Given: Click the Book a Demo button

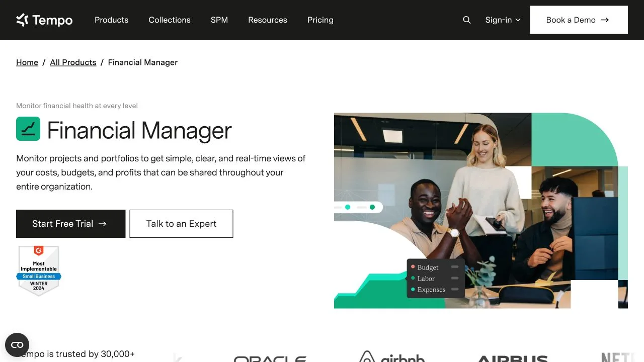Looking at the screenshot, I should pyautogui.click(x=579, y=20).
